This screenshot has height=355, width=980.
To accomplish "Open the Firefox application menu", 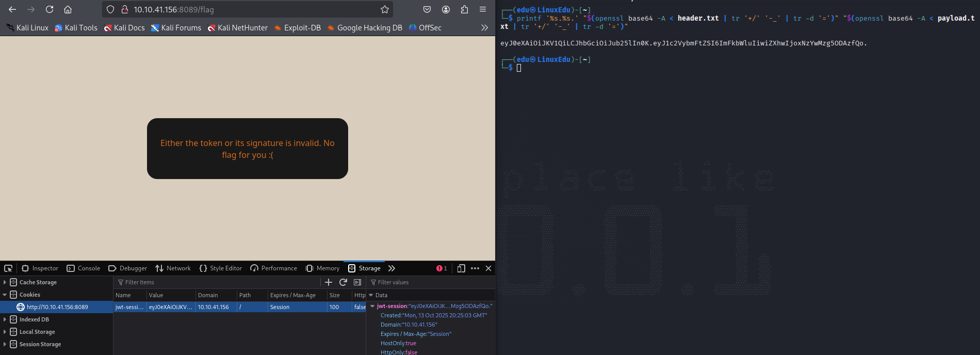I will [483, 9].
